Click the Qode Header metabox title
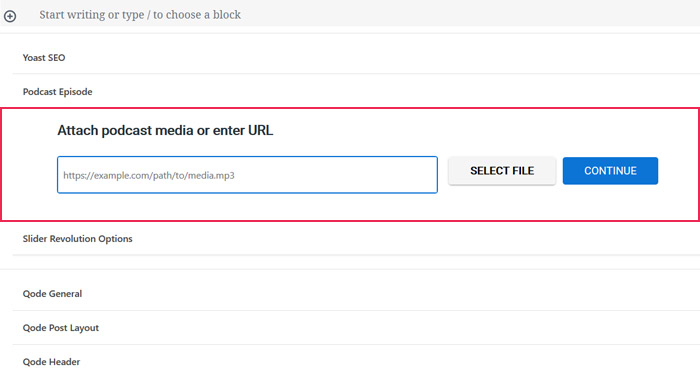Image resolution: width=700 pixels, height=375 pixels. 51,362
